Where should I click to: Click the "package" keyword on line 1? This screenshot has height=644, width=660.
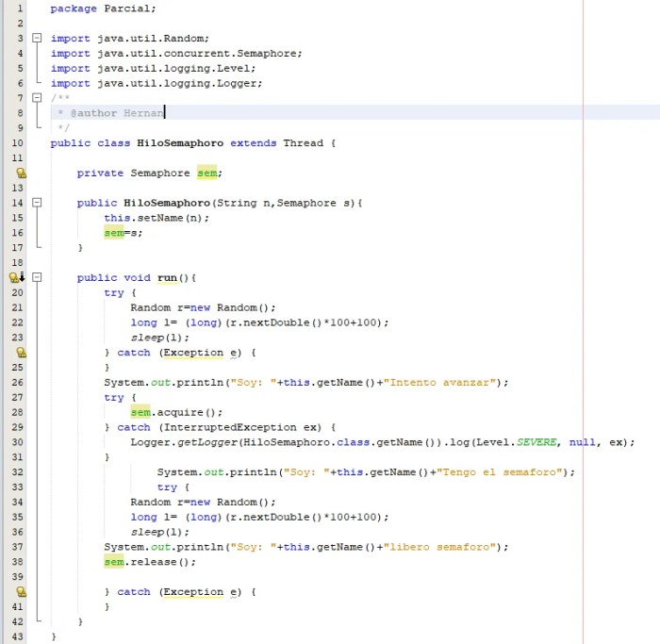click(x=74, y=8)
